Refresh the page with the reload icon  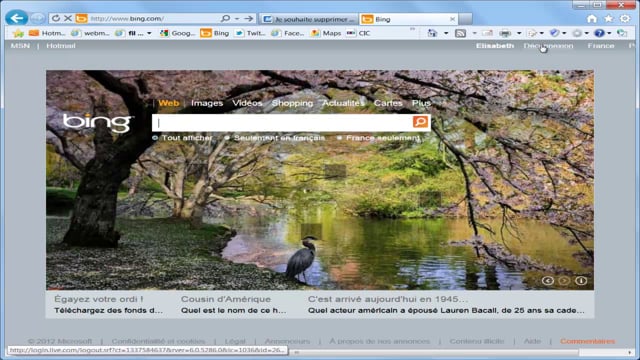coord(56,18)
